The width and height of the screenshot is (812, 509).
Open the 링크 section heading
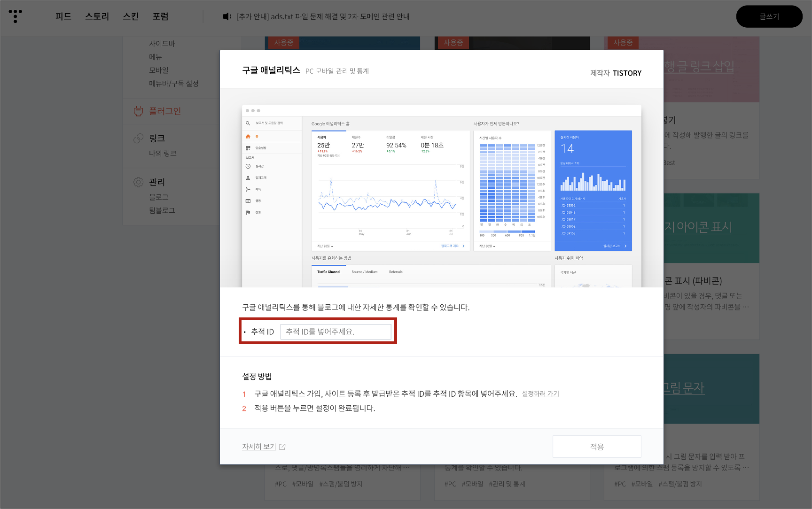point(157,138)
